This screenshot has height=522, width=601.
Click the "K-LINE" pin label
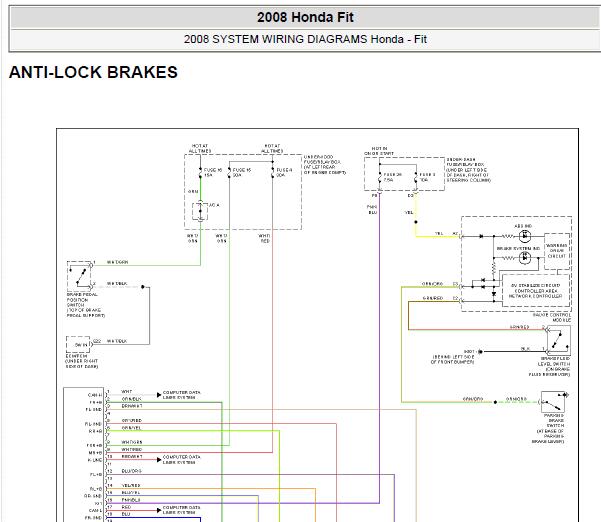(95, 460)
